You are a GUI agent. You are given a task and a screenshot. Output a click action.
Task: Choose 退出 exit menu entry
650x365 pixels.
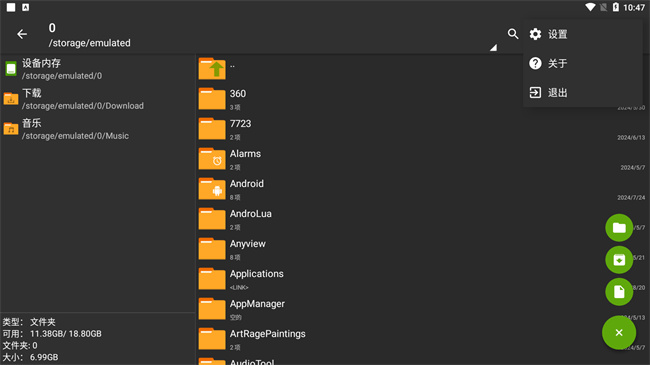click(x=582, y=92)
